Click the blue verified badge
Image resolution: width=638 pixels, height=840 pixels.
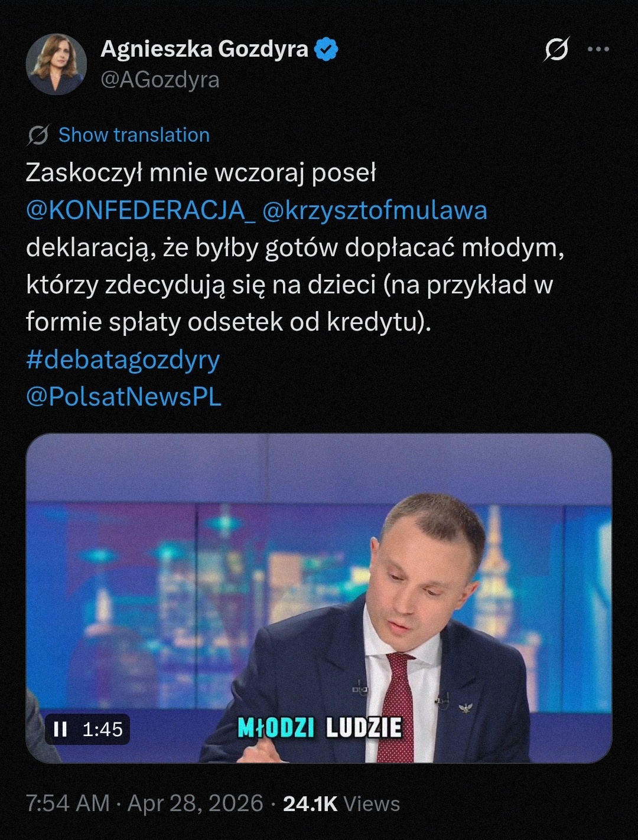point(326,50)
